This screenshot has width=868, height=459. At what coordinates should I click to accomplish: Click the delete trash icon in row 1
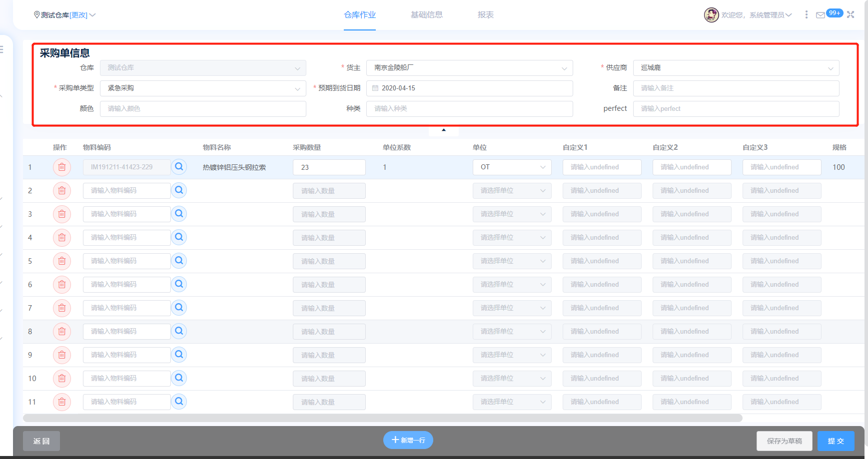click(62, 167)
